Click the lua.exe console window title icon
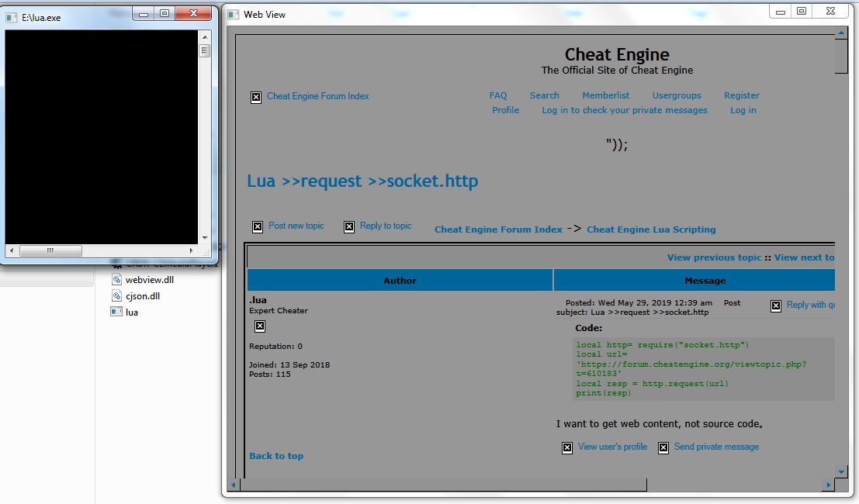 [x=12, y=18]
